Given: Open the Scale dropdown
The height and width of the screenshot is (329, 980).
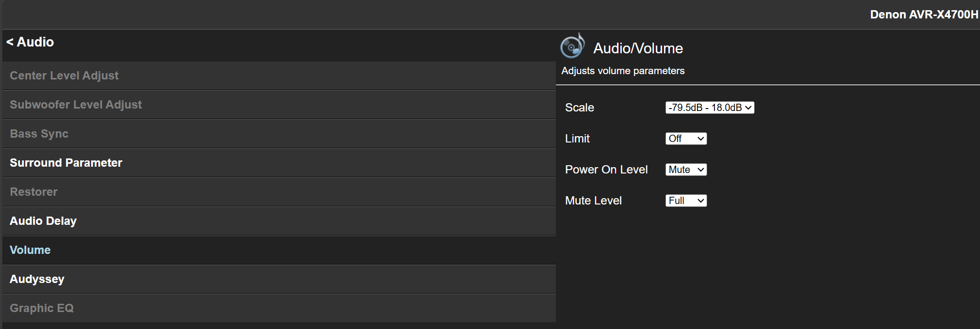Looking at the screenshot, I should (x=710, y=108).
